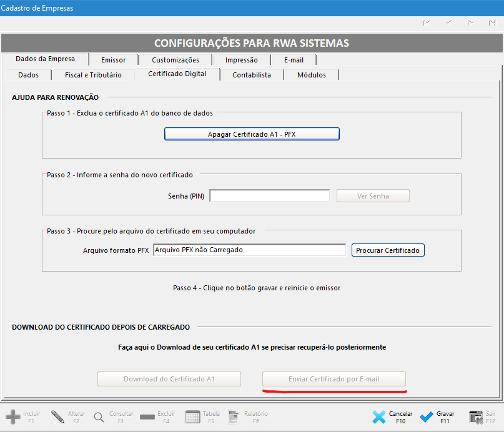Select the Dados sub-tab

(x=28, y=75)
